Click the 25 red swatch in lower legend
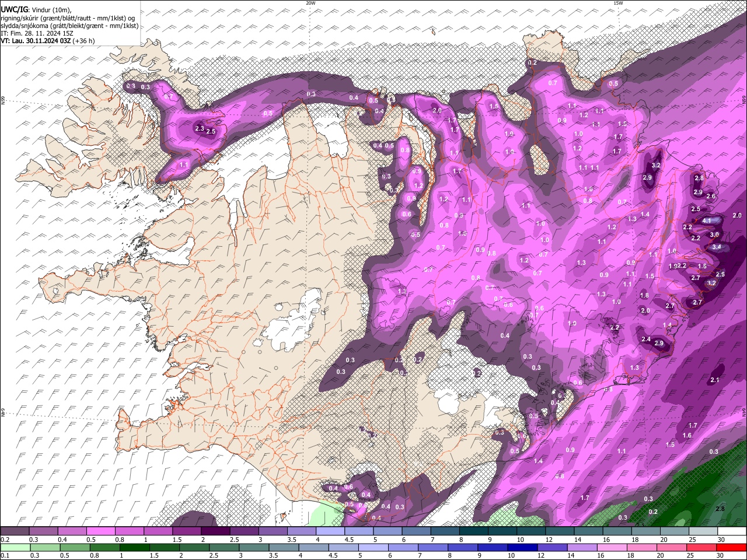This screenshot has height=560, width=747. [x=700, y=548]
